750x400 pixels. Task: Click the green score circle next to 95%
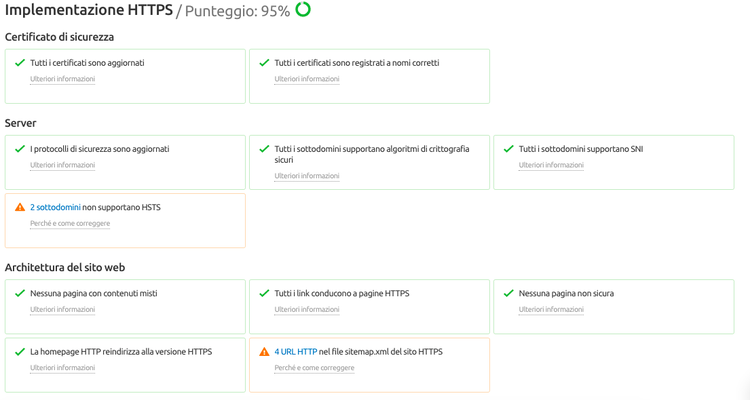pyautogui.click(x=303, y=9)
